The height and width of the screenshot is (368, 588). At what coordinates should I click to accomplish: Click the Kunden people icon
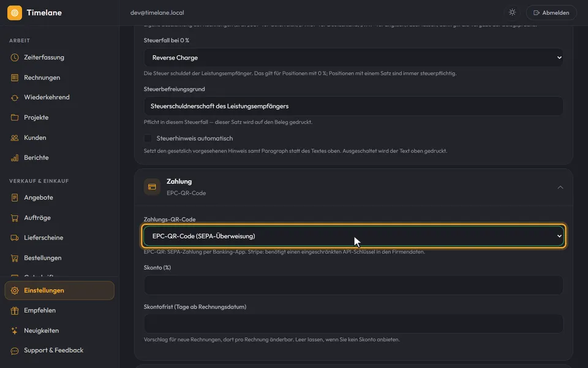click(x=15, y=138)
